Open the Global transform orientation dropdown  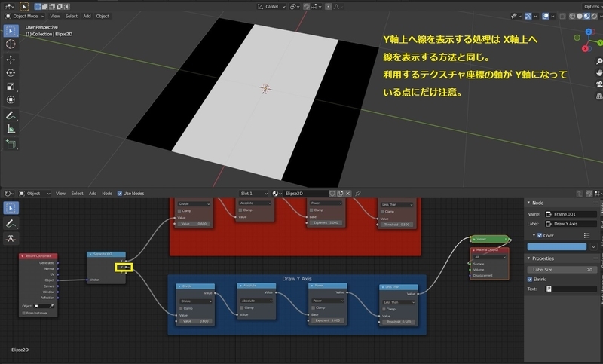pos(271,7)
